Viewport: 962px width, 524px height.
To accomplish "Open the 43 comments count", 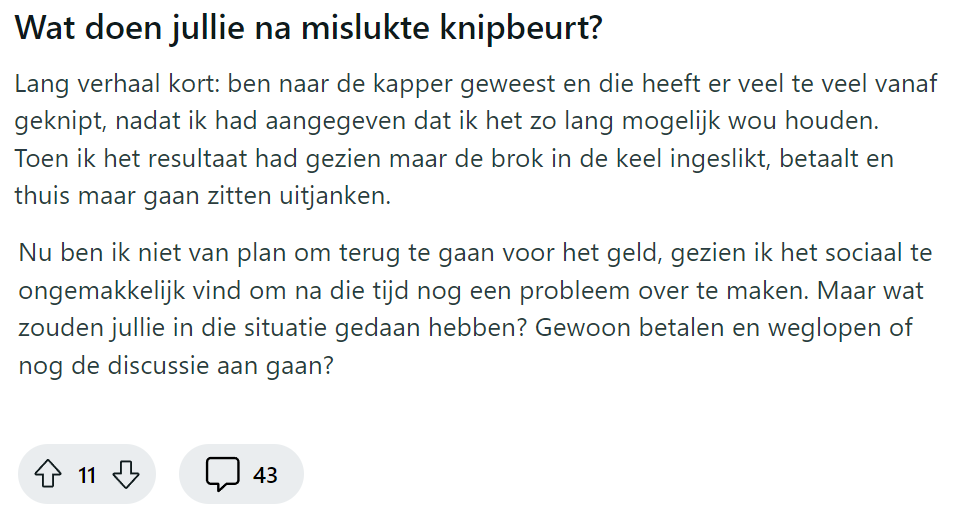I will point(265,475).
